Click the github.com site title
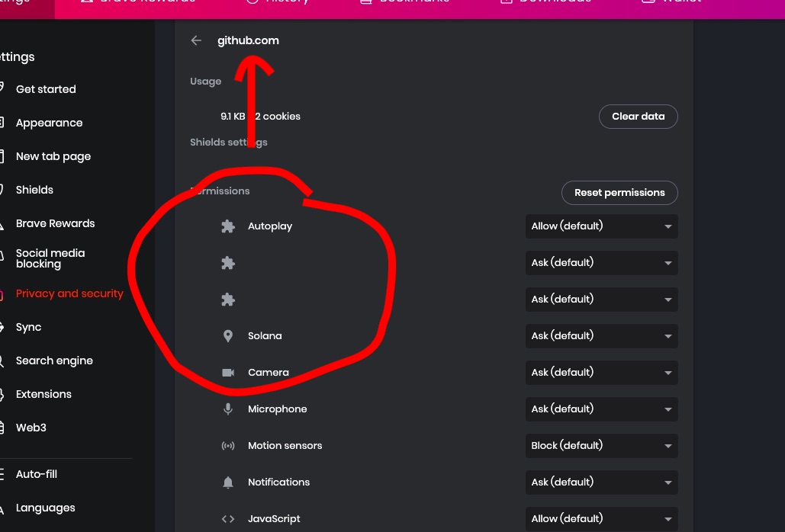Screen dimensions: 785x532 coord(249,40)
